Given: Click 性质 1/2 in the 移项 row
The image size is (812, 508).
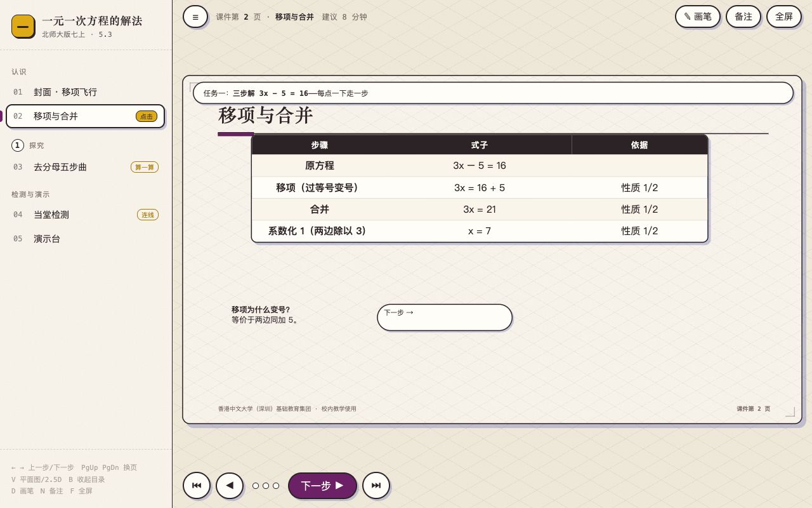Looking at the screenshot, I should click(639, 188).
